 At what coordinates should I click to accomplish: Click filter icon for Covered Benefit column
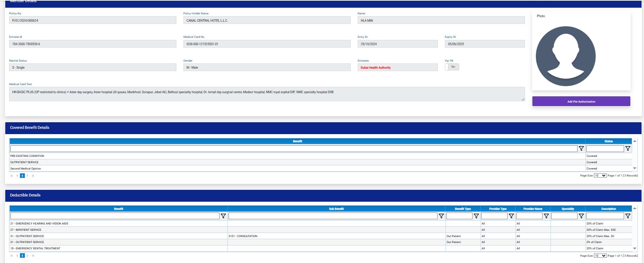[581, 148]
